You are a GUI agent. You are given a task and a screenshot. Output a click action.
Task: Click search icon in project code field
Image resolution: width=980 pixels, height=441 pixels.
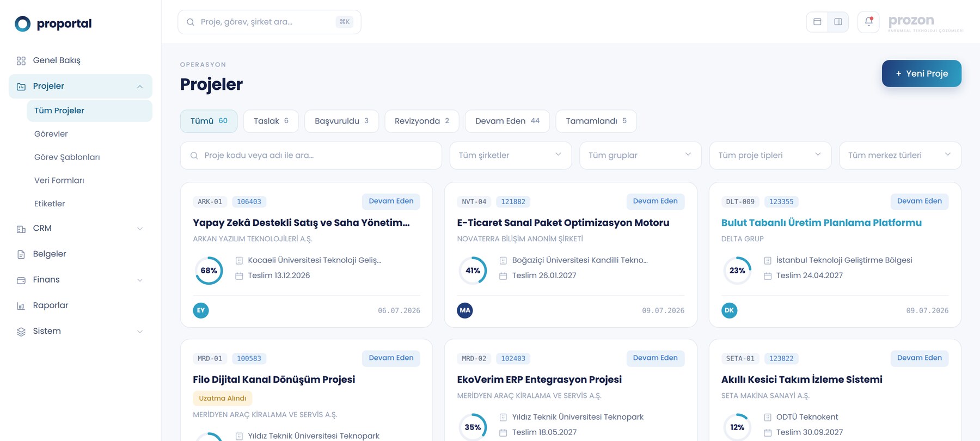pyautogui.click(x=194, y=156)
